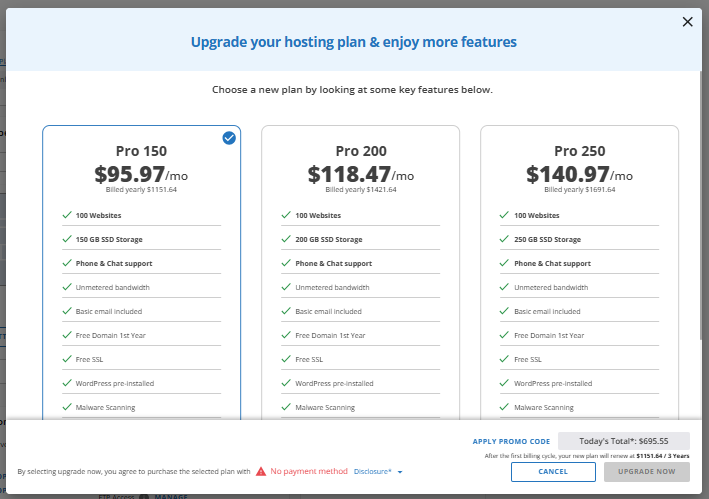Select the Pro 200 plan card

(x=360, y=273)
